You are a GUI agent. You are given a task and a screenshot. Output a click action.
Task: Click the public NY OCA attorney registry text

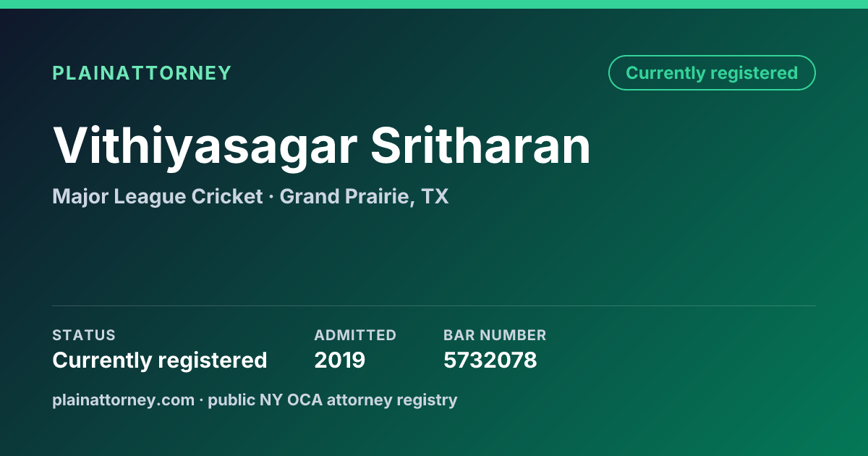tap(333, 400)
